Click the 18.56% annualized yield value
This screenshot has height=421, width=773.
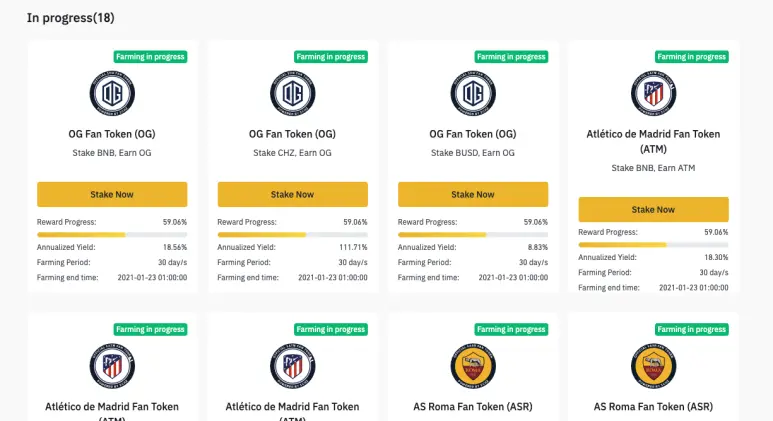tap(175, 247)
